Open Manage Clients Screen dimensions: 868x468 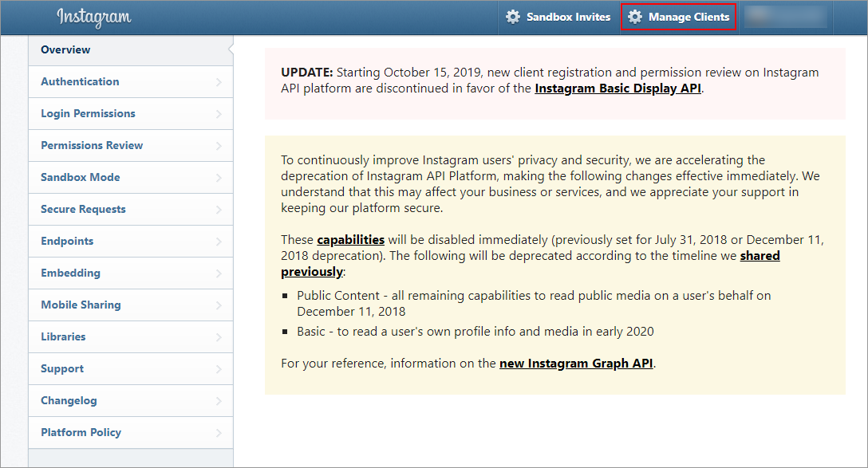pos(678,18)
